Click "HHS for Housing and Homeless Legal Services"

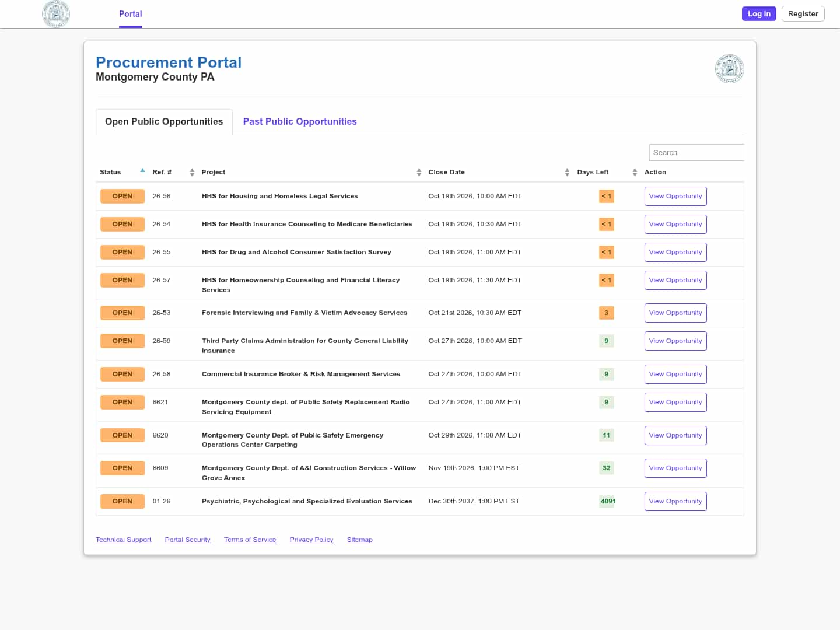pos(280,197)
